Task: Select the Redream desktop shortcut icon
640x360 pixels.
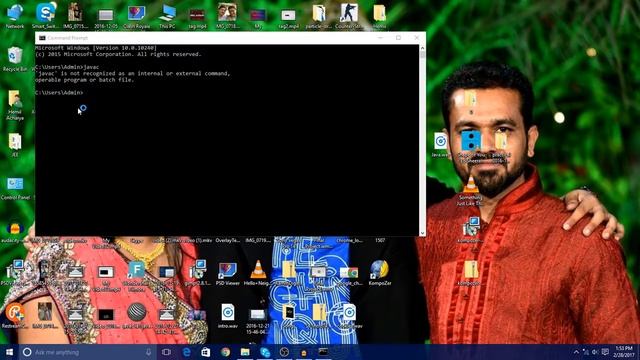Action: pyautogui.click(x=15, y=316)
